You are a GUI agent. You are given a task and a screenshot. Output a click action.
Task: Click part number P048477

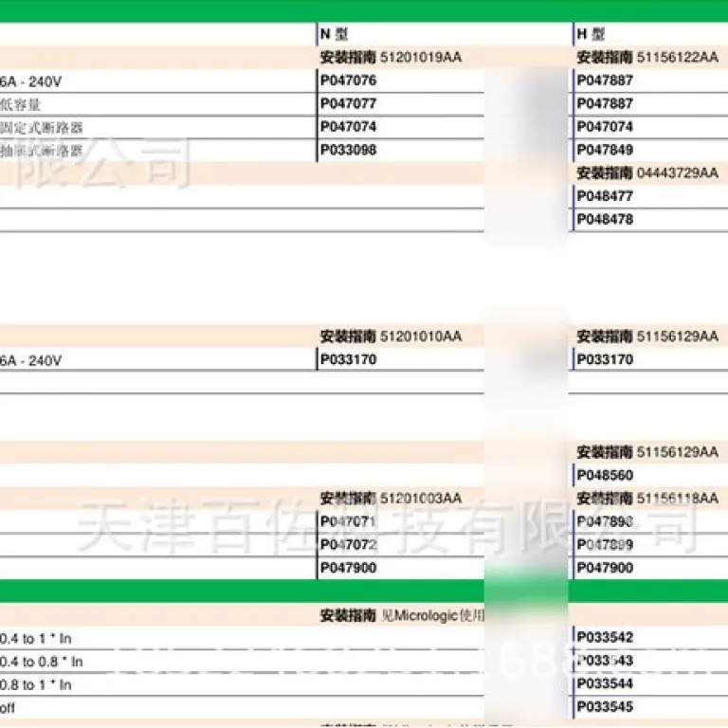click(x=605, y=196)
